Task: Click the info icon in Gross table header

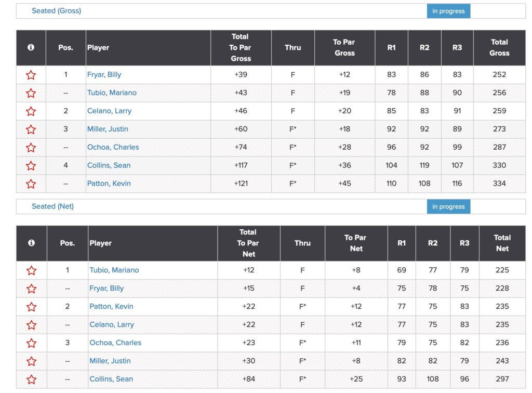Action: tap(31, 47)
